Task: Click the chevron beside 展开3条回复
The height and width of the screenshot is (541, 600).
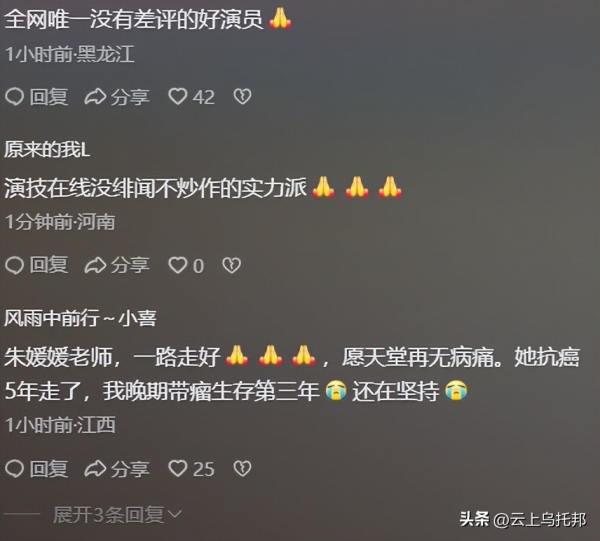Action: [x=174, y=515]
